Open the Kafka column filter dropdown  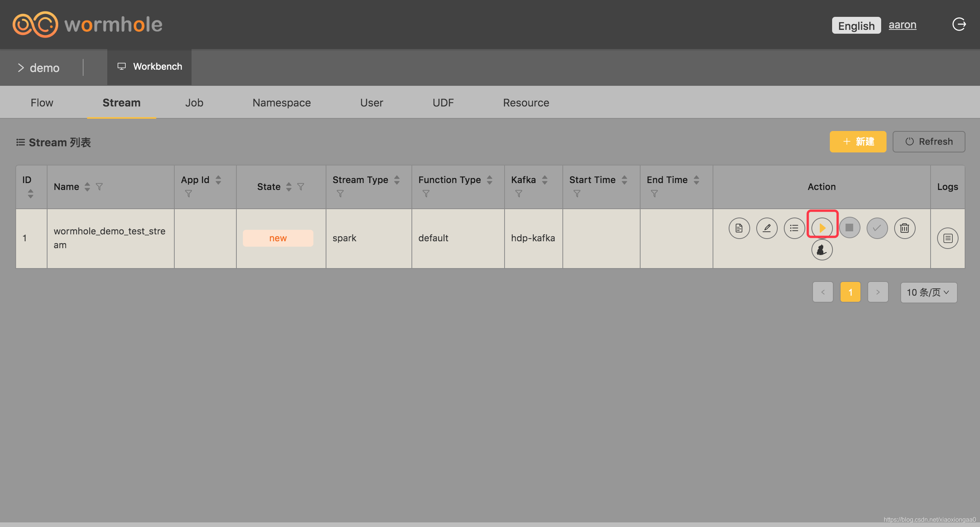click(519, 194)
